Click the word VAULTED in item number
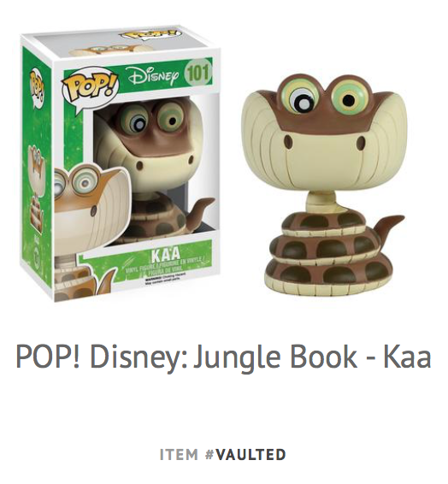This screenshot has width=448, height=484. coord(250,454)
